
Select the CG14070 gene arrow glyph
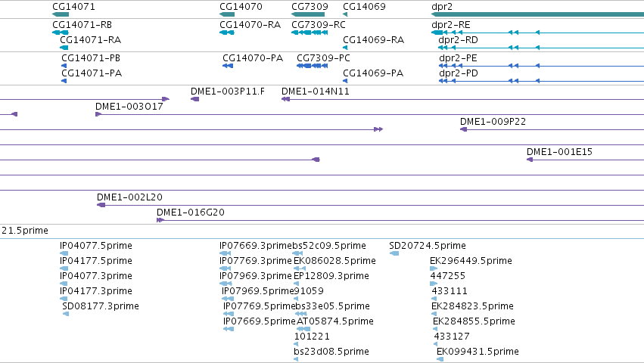[x=227, y=14]
